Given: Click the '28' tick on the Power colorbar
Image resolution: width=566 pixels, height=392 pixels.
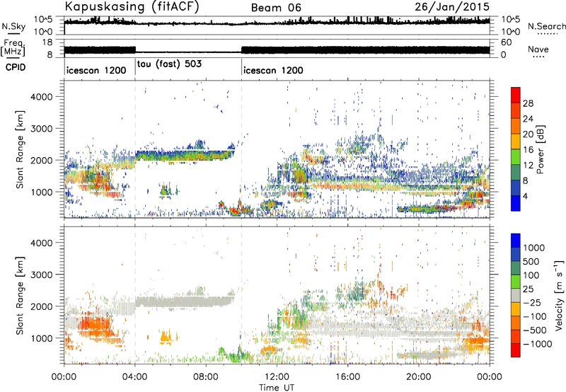Looking at the screenshot, I should (528, 103).
